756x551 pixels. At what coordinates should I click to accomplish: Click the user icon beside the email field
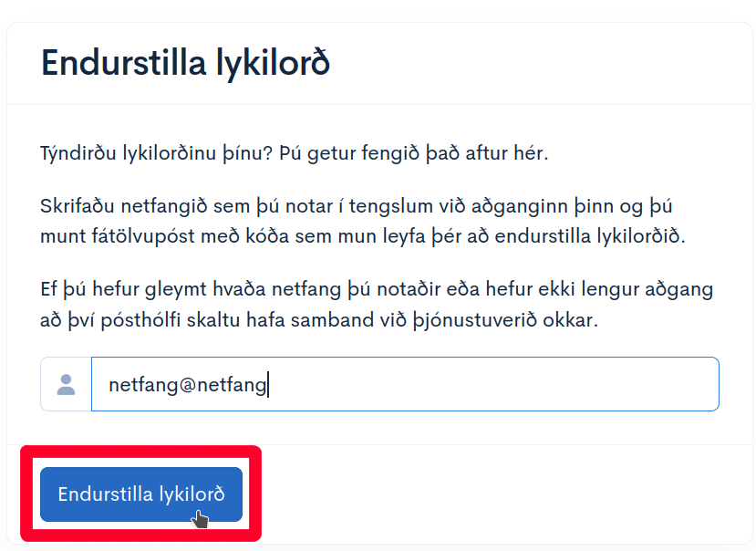(x=66, y=384)
